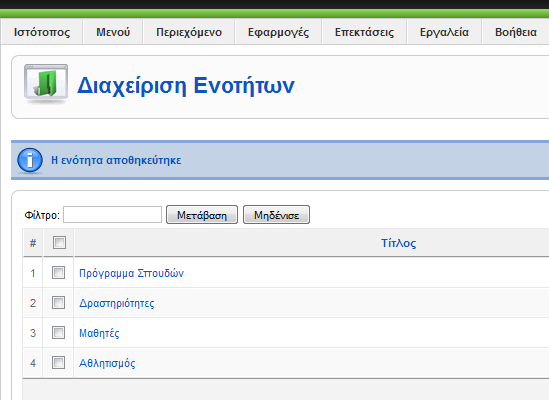The width and height of the screenshot is (549, 400).
Task: Check the box for Πρόγραμμα Σπουδών row
Action: [x=58, y=273]
